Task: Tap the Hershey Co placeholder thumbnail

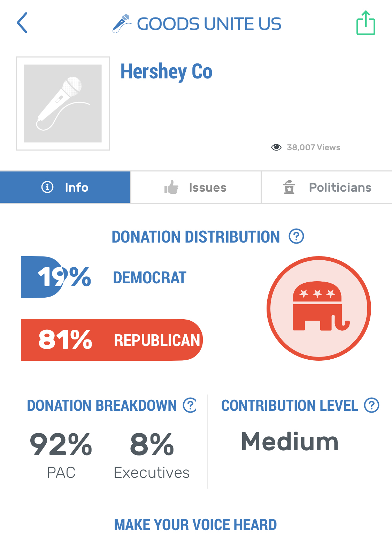Action: [x=63, y=104]
